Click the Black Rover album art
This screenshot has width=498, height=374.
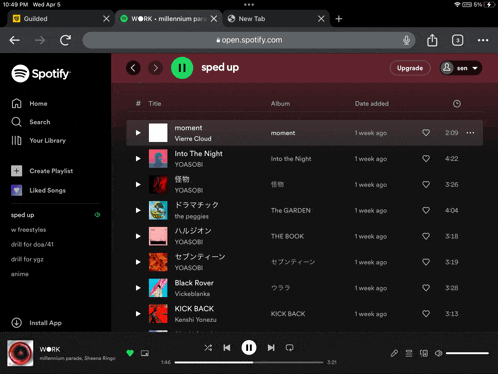pos(158,288)
